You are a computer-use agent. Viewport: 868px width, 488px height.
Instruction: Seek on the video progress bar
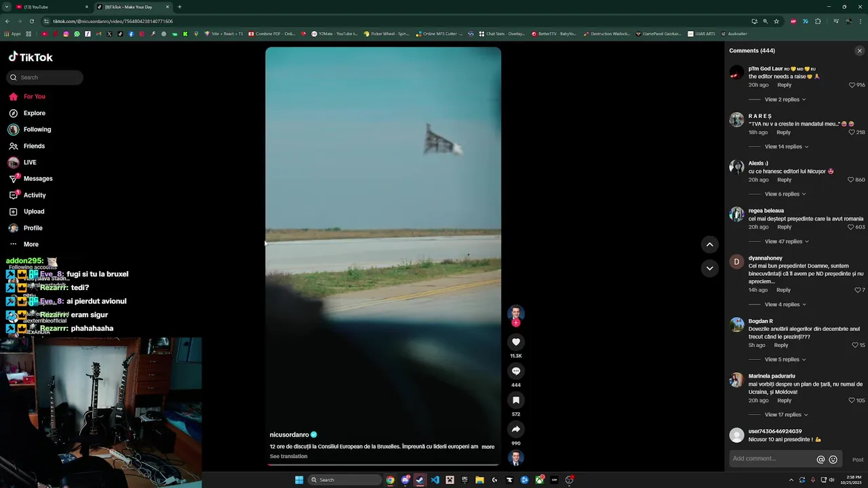coord(383,465)
